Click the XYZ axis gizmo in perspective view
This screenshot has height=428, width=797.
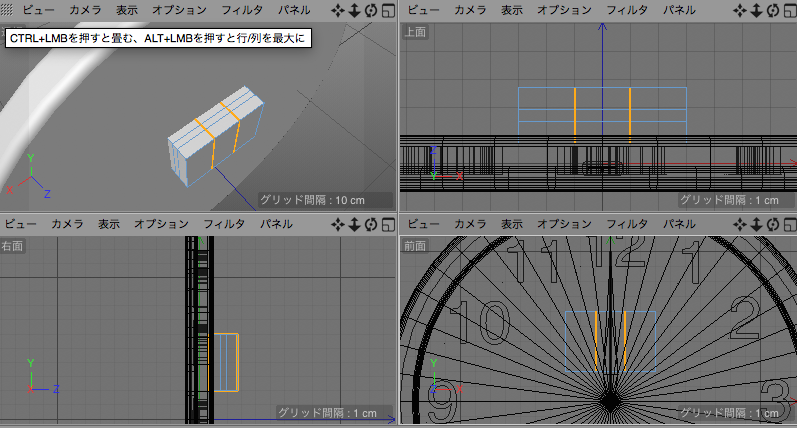click(29, 176)
